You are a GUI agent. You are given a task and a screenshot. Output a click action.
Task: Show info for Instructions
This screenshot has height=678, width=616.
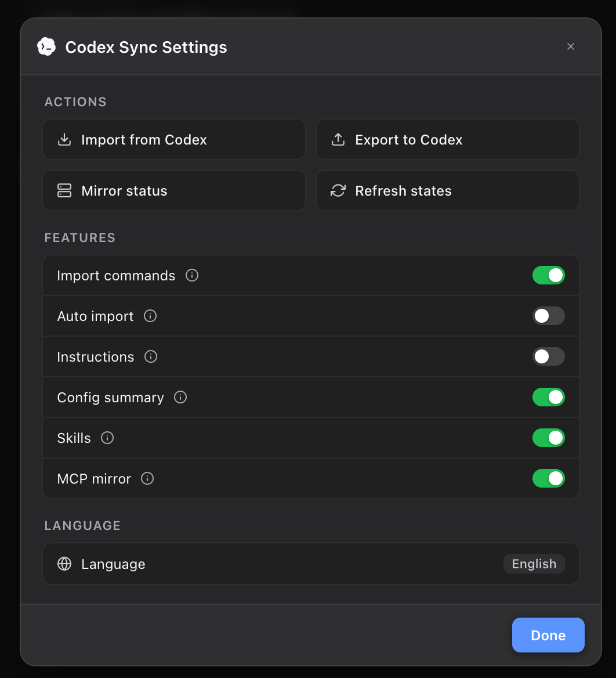(151, 357)
